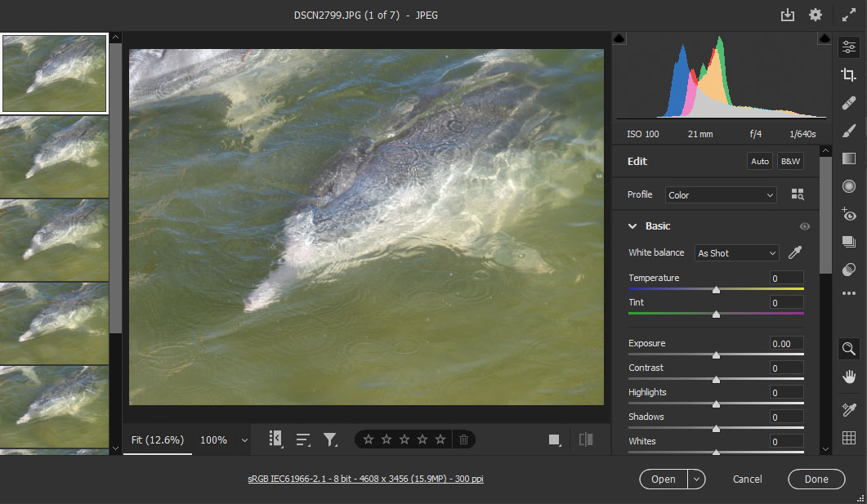Select the Hand tool
867x504 pixels.
point(848,377)
